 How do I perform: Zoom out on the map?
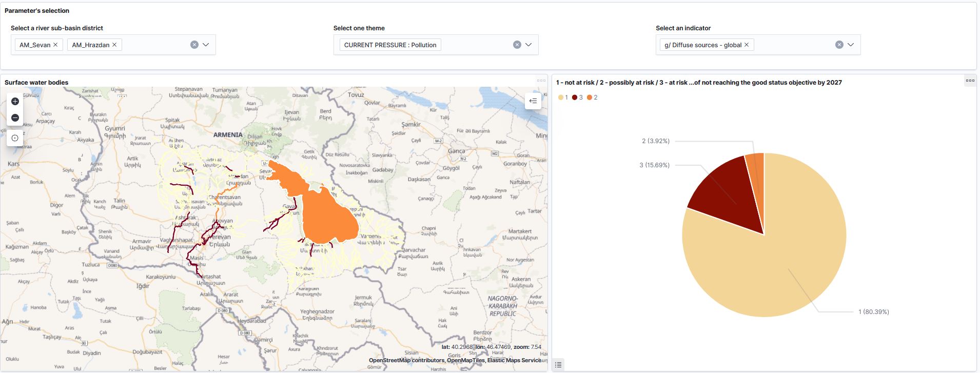[15, 117]
